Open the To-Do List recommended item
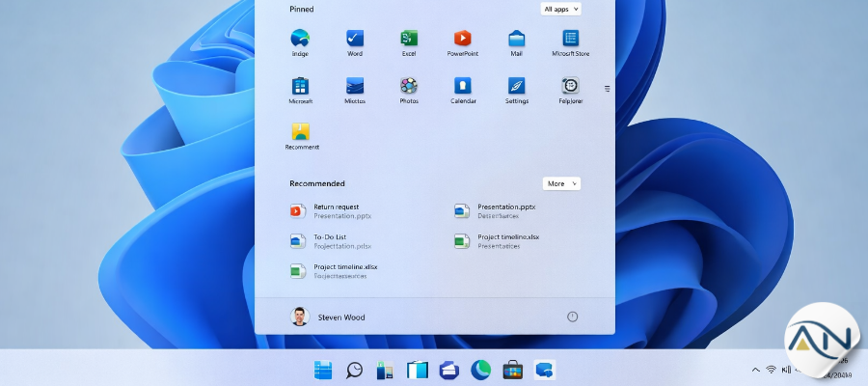The width and height of the screenshot is (868, 386). click(332, 241)
